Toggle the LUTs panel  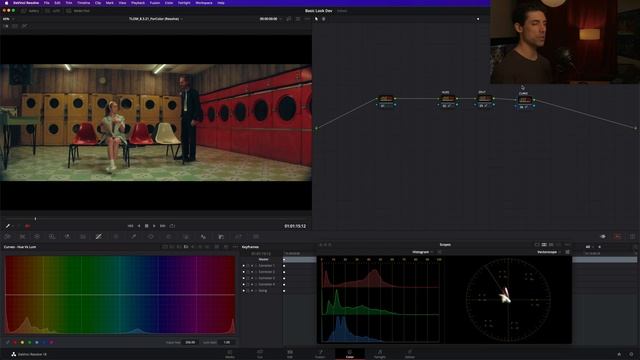point(53,11)
